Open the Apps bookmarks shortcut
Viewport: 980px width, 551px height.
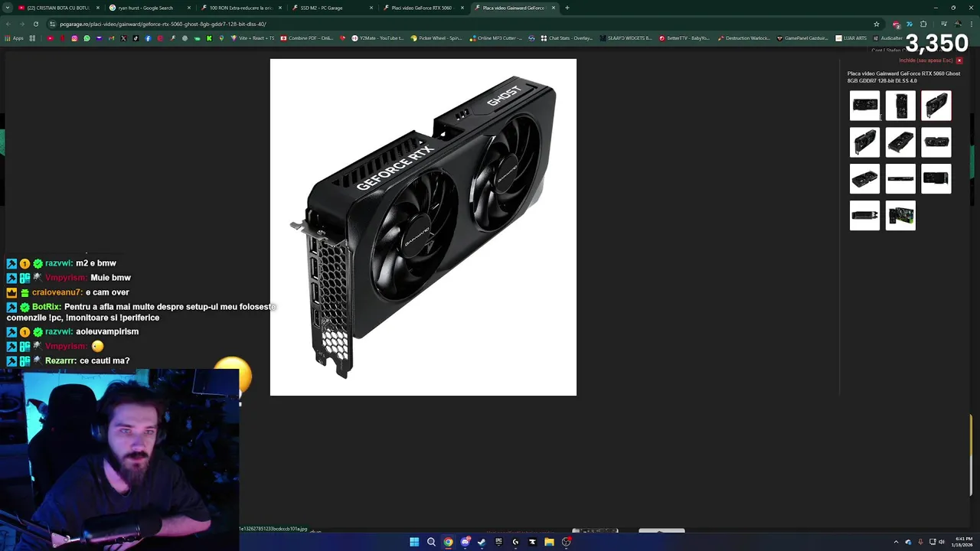pyautogui.click(x=14, y=38)
